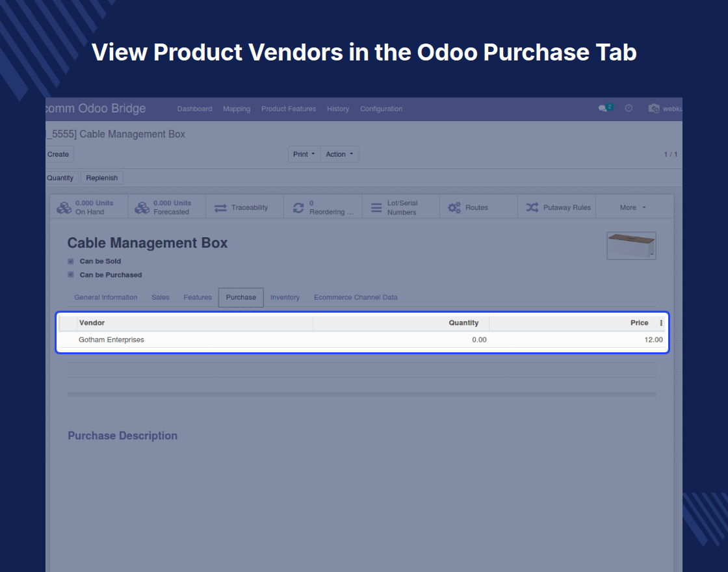Open the On Hand units stat button
Viewport: 728px width, 572px height.
coord(89,207)
